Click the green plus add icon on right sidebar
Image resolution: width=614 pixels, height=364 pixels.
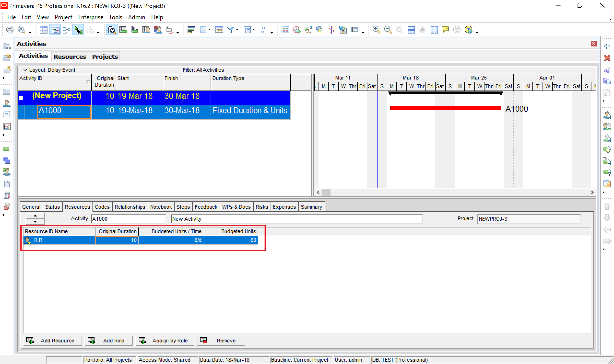(607, 46)
